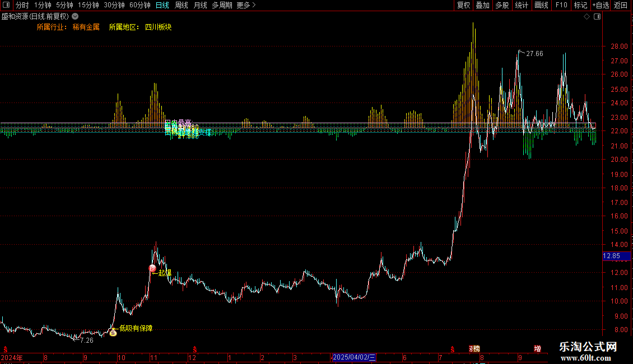The image size is (633, 364).
Task: Switch to the 月线 monthly chart
Action: 200,5
